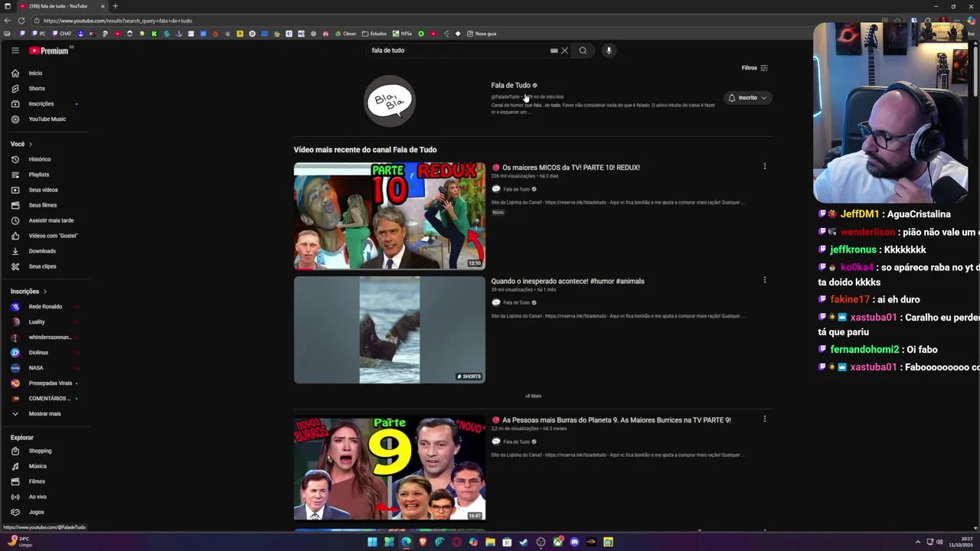Open Discord from the taskbar
Viewport: 980px width, 551px height.
[x=574, y=542]
